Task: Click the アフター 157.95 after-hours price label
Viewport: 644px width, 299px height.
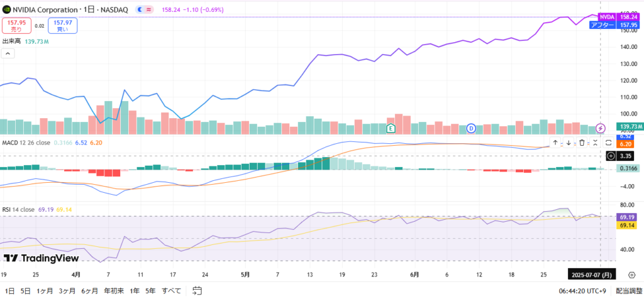Action: [616, 25]
